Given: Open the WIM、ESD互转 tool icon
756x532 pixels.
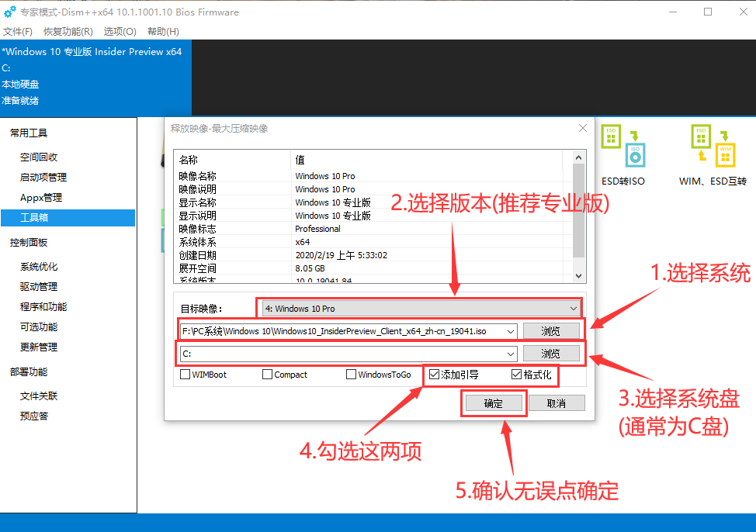Looking at the screenshot, I should (712, 146).
